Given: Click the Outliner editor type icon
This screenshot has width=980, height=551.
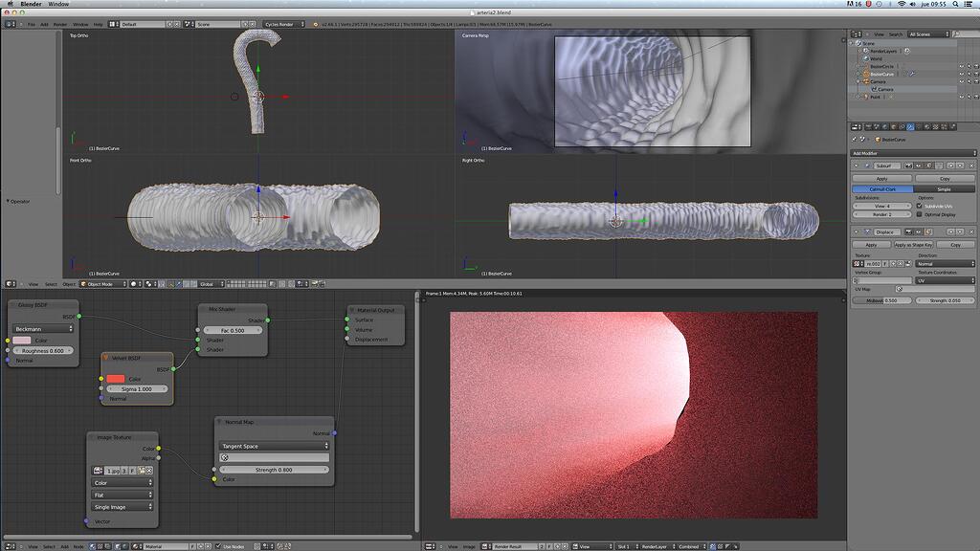Looking at the screenshot, I should (857, 34).
